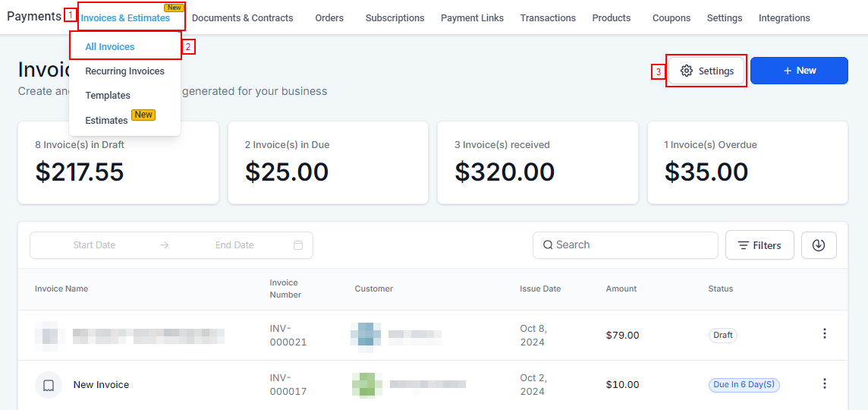The height and width of the screenshot is (410, 868).
Task: Navigate to Payment Links tab
Action: (x=472, y=18)
